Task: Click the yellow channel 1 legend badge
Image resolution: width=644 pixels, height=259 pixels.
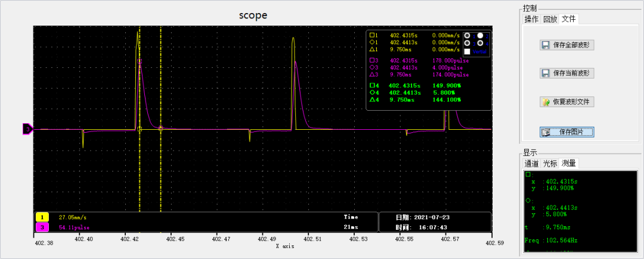Action: (44, 217)
